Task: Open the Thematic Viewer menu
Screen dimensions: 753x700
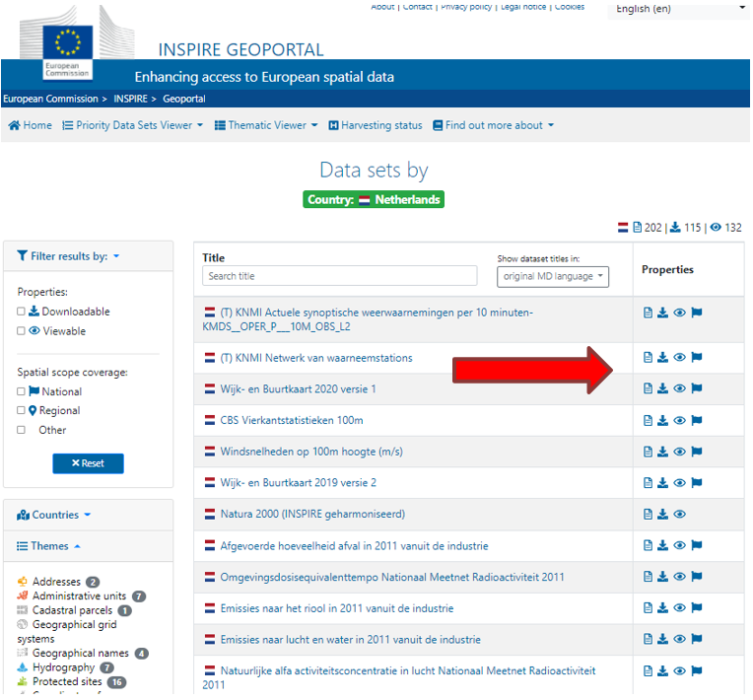Action: pos(266,125)
